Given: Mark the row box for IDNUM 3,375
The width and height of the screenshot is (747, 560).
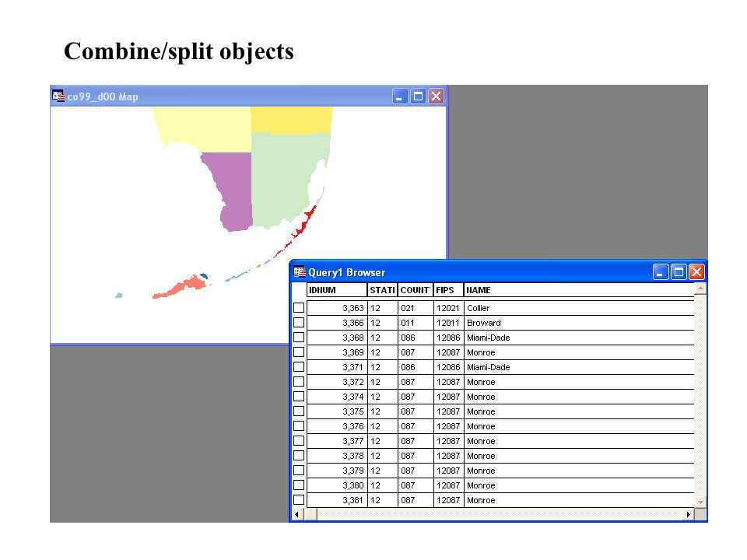Looking at the screenshot, I should [x=299, y=411].
